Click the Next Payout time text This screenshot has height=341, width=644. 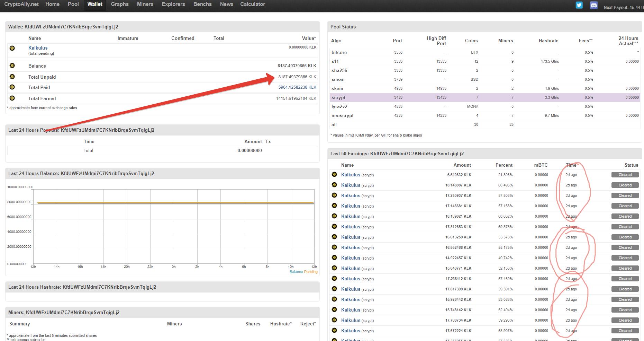(x=624, y=7)
